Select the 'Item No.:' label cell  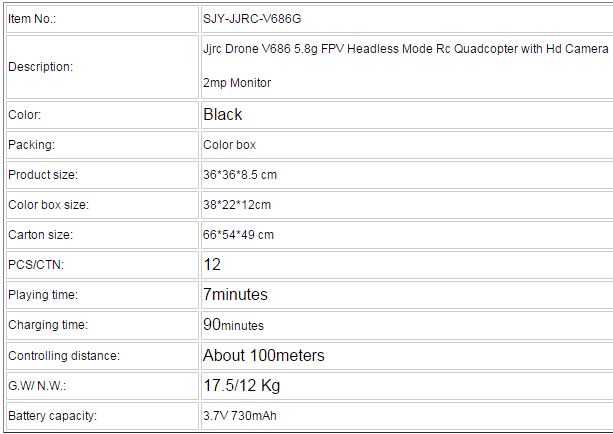coord(102,19)
